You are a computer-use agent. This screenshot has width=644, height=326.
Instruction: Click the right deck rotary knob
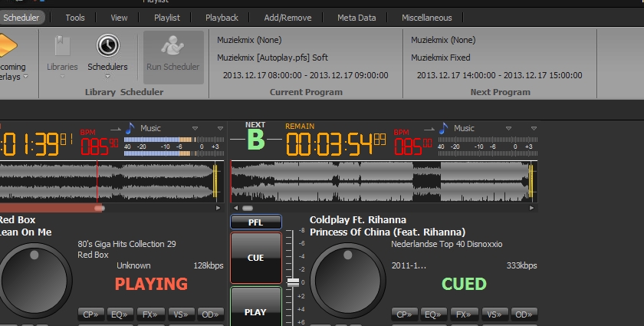[347, 281]
